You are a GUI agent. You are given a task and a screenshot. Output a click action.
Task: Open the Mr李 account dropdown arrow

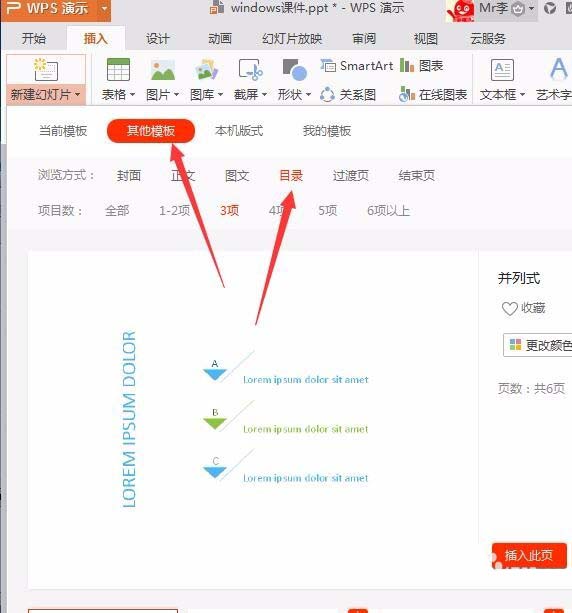pos(531,8)
